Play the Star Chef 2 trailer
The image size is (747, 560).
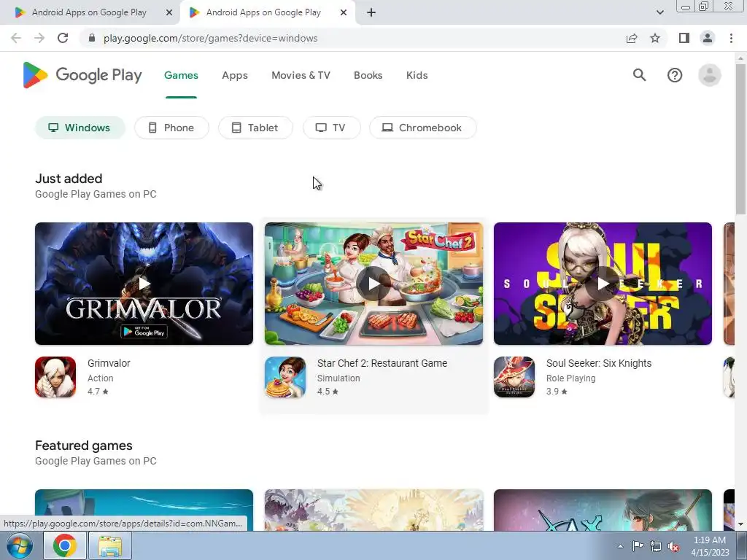coord(373,284)
